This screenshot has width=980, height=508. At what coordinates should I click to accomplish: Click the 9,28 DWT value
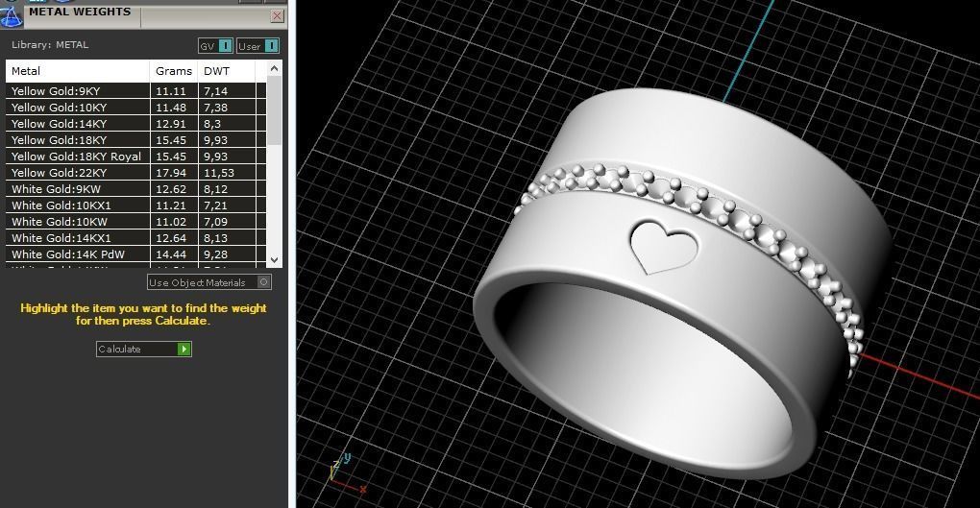pos(215,254)
